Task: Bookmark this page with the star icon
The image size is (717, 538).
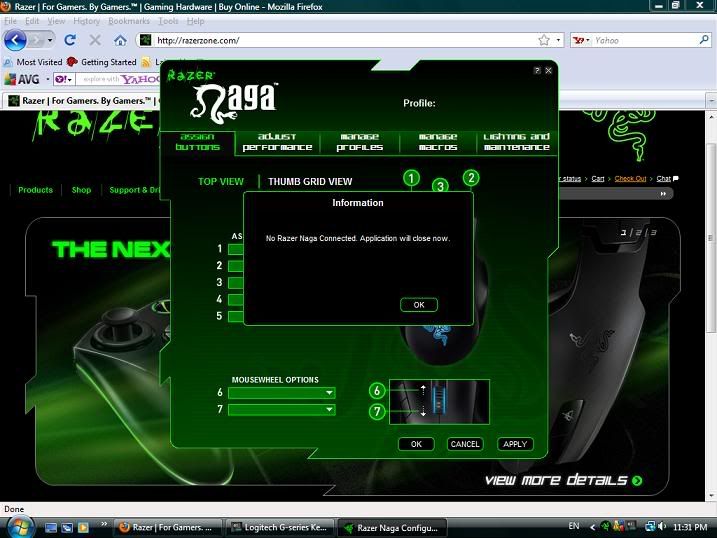Action: click(x=544, y=41)
